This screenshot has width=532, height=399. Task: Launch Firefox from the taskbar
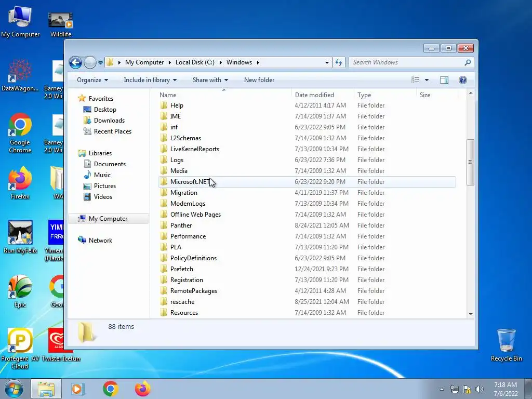142,389
